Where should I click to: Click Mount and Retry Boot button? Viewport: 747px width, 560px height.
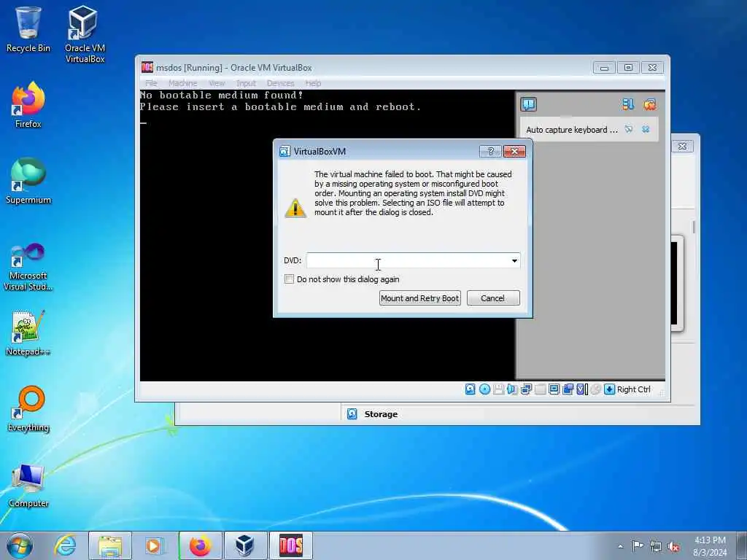click(419, 298)
